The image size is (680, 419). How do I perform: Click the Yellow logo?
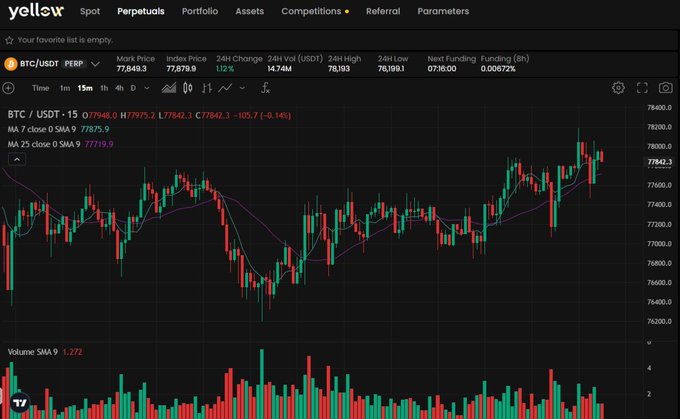click(x=36, y=11)
